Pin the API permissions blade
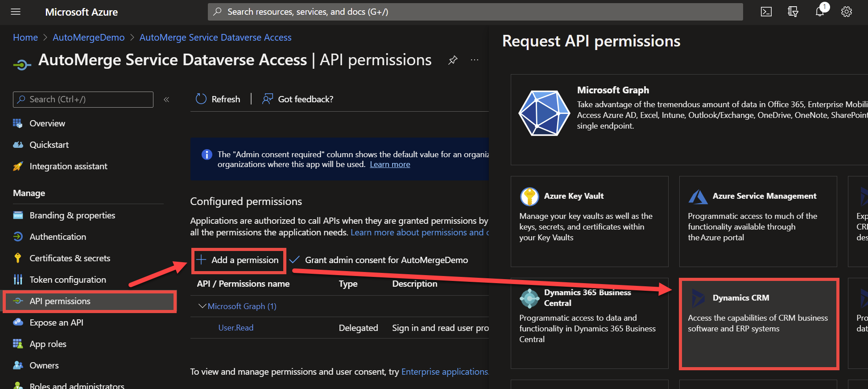 point(453,60)
